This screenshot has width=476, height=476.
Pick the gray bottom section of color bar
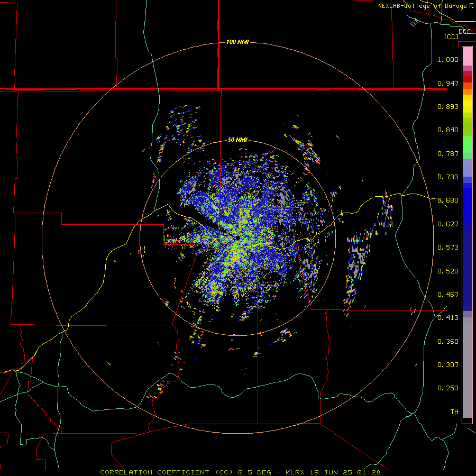pyautogui.click(x=467, y=368)
